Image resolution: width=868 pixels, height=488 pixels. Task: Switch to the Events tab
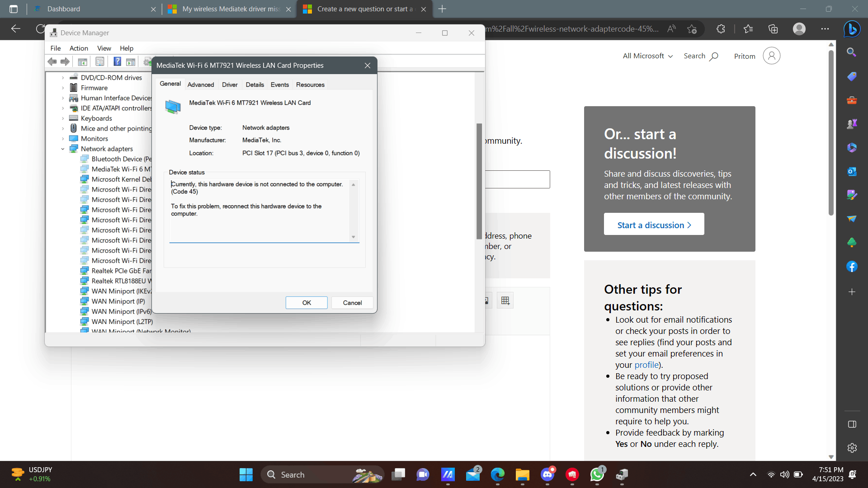(x=279, y=84)
